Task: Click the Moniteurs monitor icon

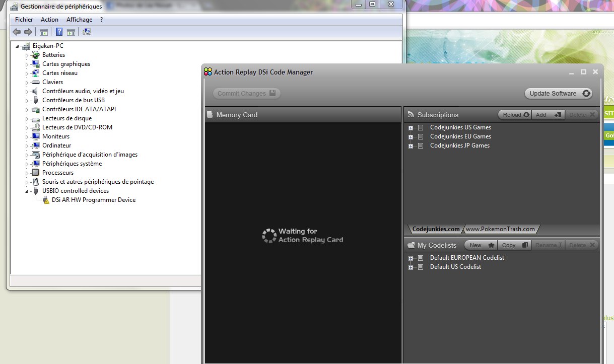Action: [35, 136]
